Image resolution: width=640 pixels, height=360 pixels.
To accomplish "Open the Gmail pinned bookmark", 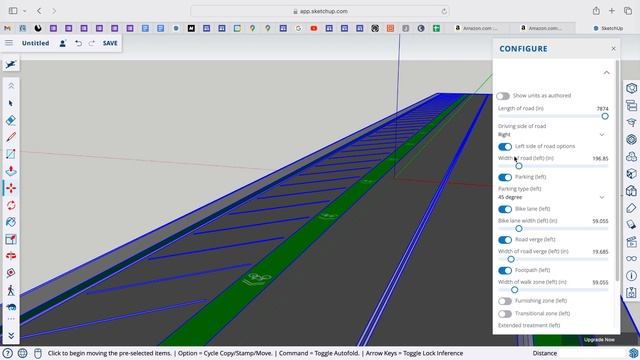I will pyautogui.click(x=7, y=28).
